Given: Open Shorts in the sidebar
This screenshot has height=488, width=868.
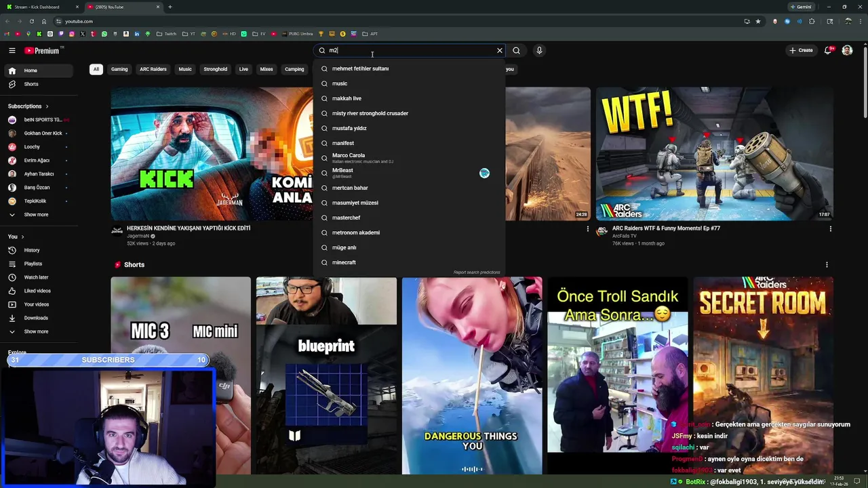Looking at the screenshot, I should (x=39, y=84).
